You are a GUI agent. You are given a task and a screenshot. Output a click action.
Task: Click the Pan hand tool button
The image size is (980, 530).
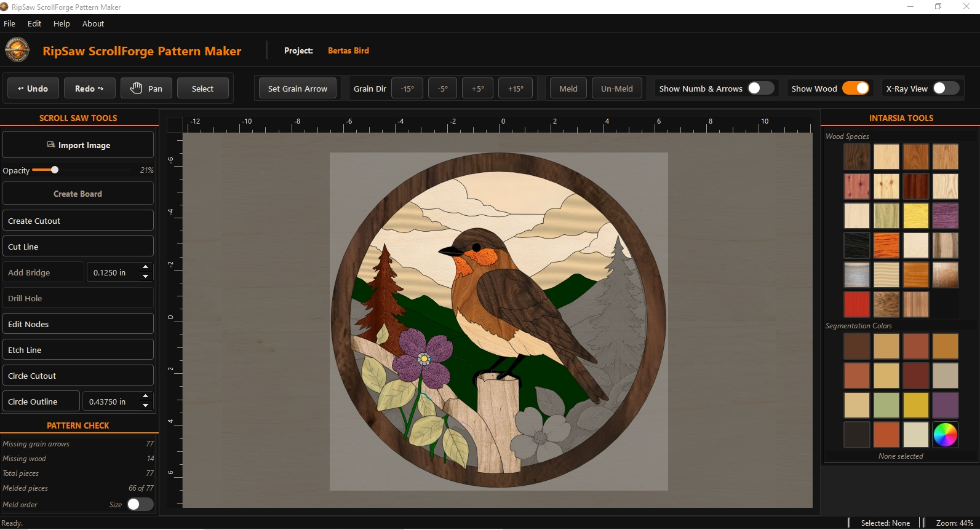146,89
